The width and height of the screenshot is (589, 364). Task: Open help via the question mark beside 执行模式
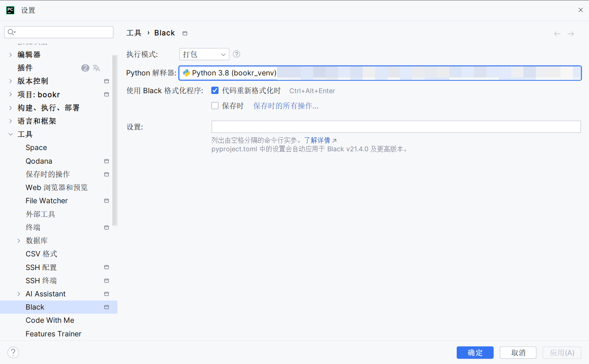click(x=236, y=54)
